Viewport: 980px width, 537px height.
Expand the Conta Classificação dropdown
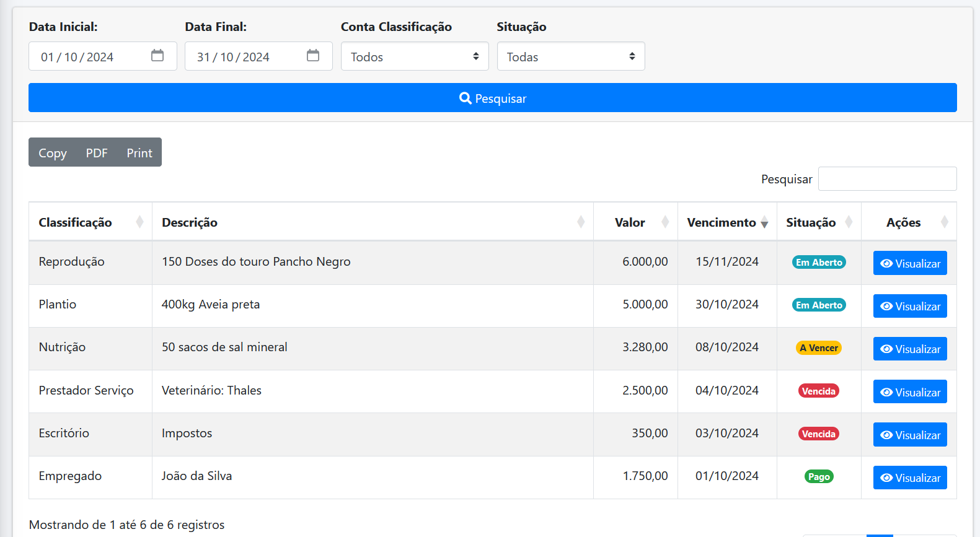pyautogui.click(x=415, y=56)
